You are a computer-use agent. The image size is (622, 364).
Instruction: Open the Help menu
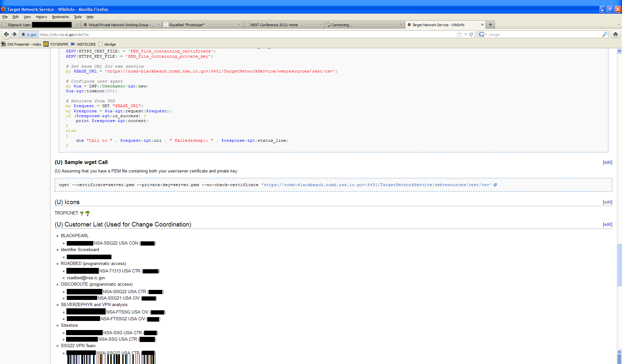click(90, 17)
